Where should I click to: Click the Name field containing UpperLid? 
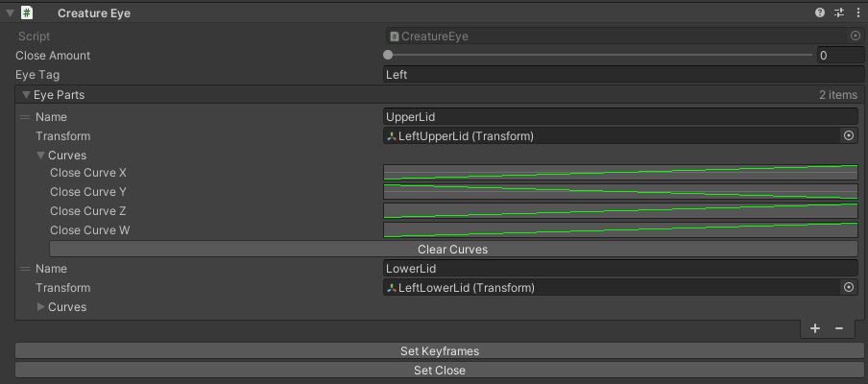pos(620,117)
